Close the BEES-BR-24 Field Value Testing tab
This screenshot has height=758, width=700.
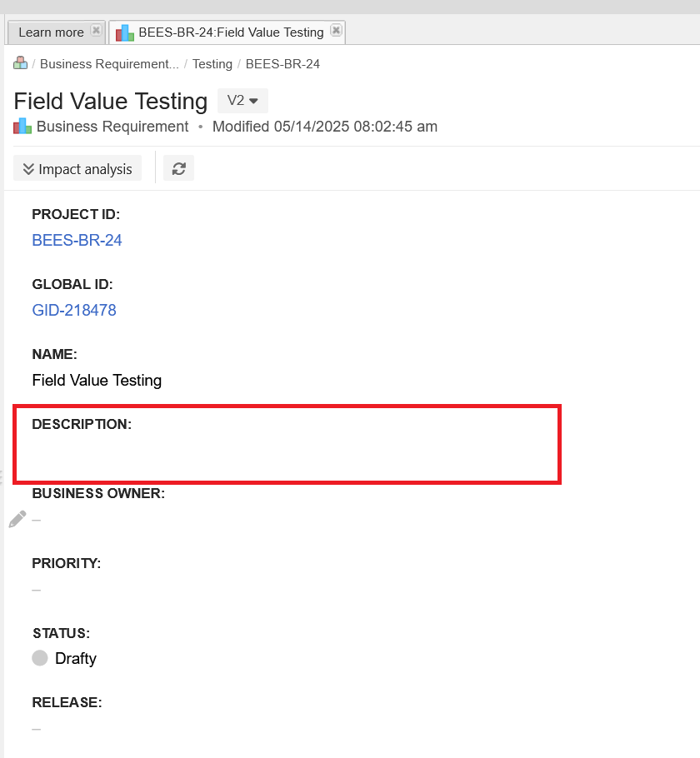336,31
